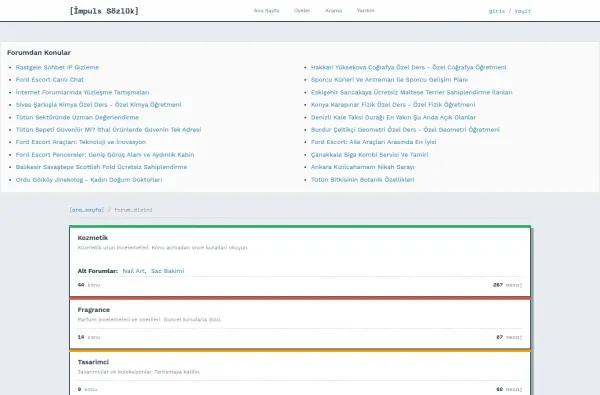
Task: Open Denizli Kale Taksi Durağı topic
Action: 393,117
